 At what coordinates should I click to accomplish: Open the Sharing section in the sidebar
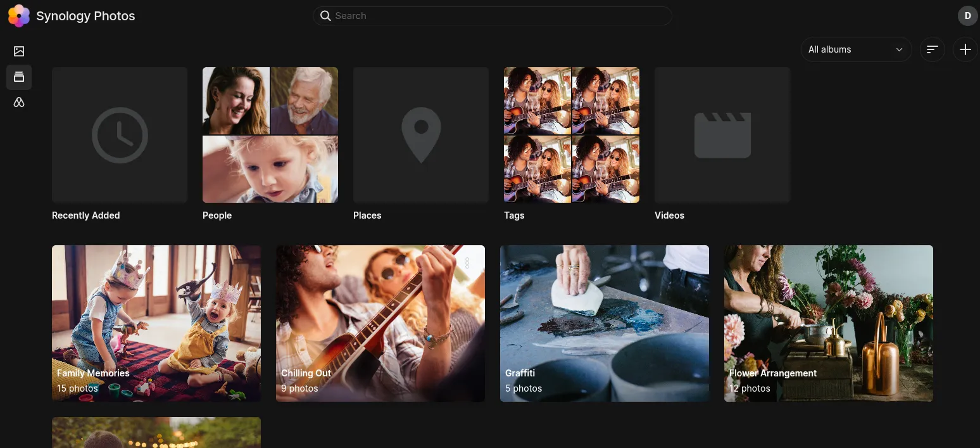click(x=19, y=102)
